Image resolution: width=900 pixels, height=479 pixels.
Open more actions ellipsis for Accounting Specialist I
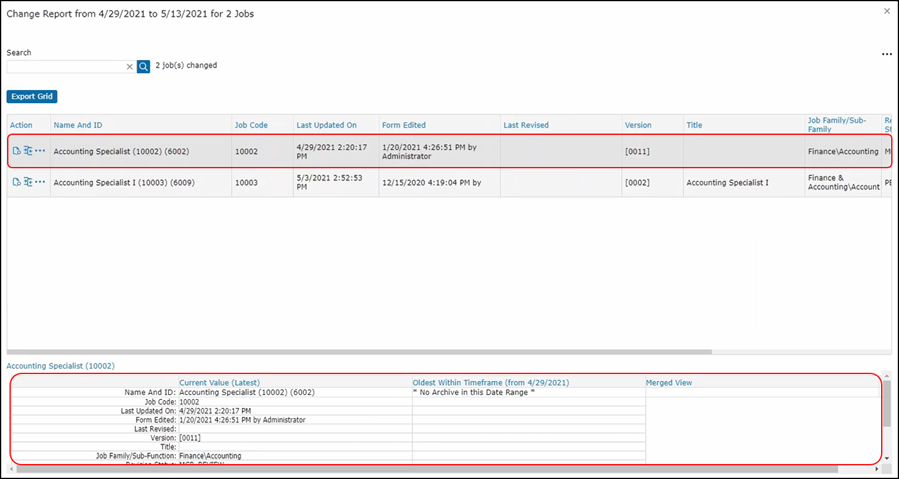(x=41, y=183)
